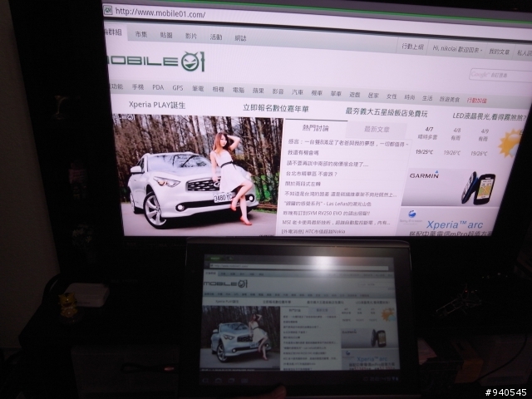Open the 相機 category
The height and width of the screenshot is (399, 532).
218,90
